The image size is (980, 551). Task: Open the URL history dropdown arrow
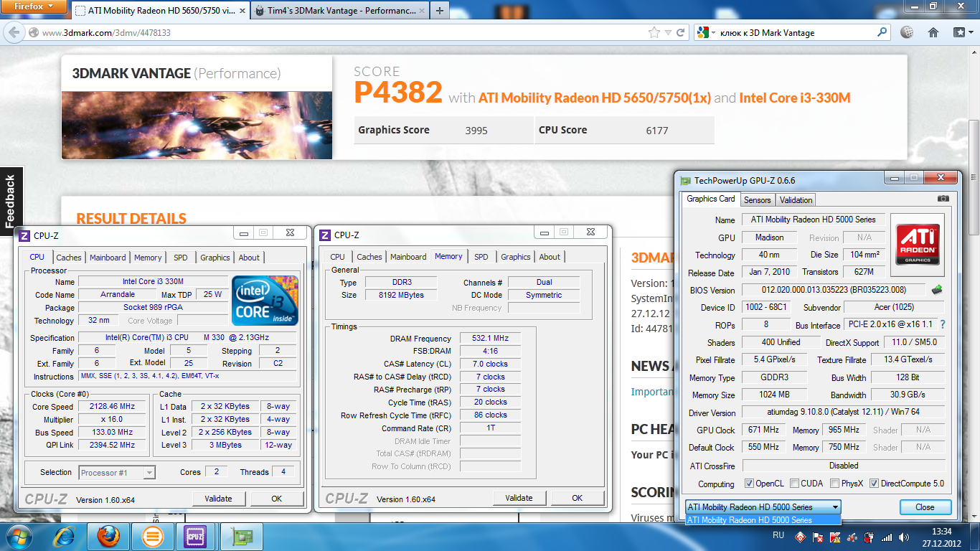[x=667, y=32]
